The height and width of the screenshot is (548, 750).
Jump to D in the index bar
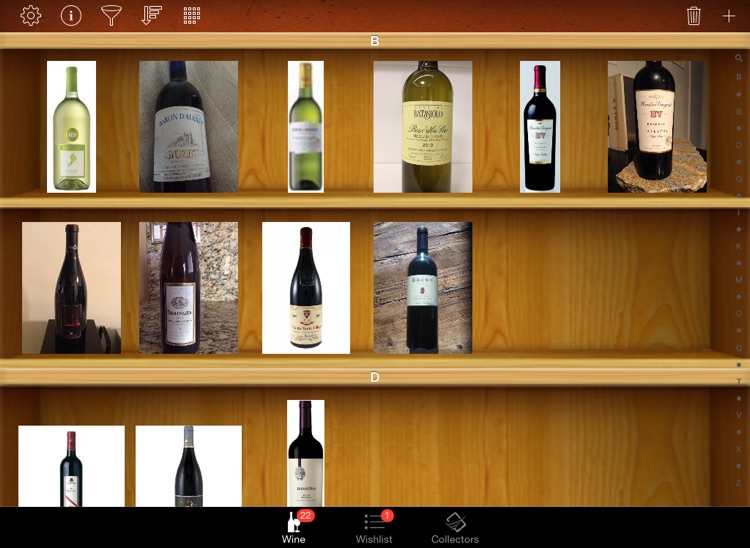tap(739, 145)
